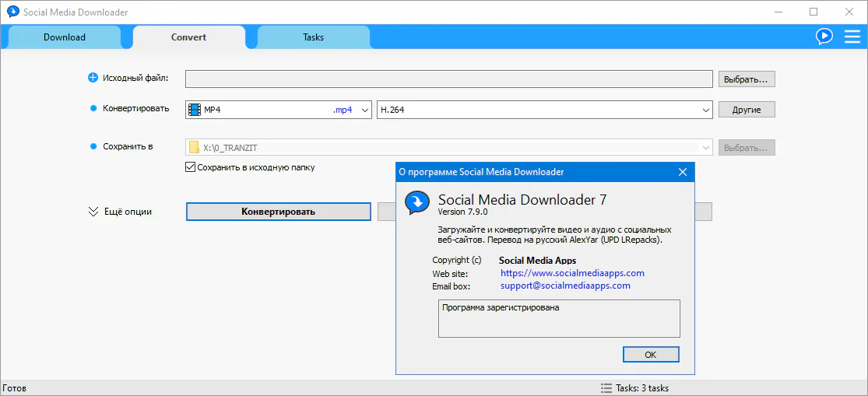
Task: Toggle Сохранить в исходную папку checkbox
Action: tap(190, 167)
